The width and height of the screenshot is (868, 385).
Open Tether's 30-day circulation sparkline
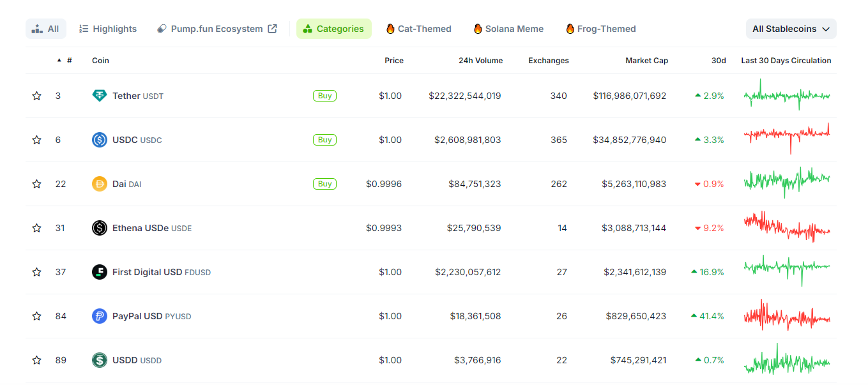tap(787, 95)
